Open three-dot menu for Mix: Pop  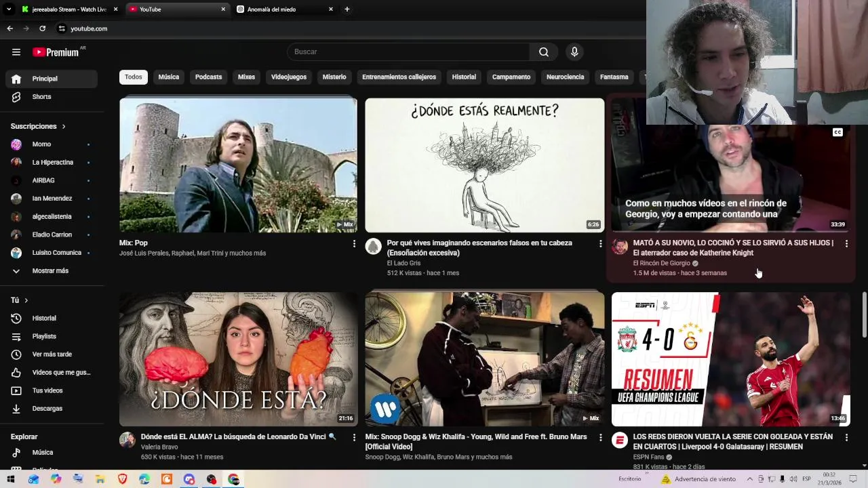pos(354,243)
